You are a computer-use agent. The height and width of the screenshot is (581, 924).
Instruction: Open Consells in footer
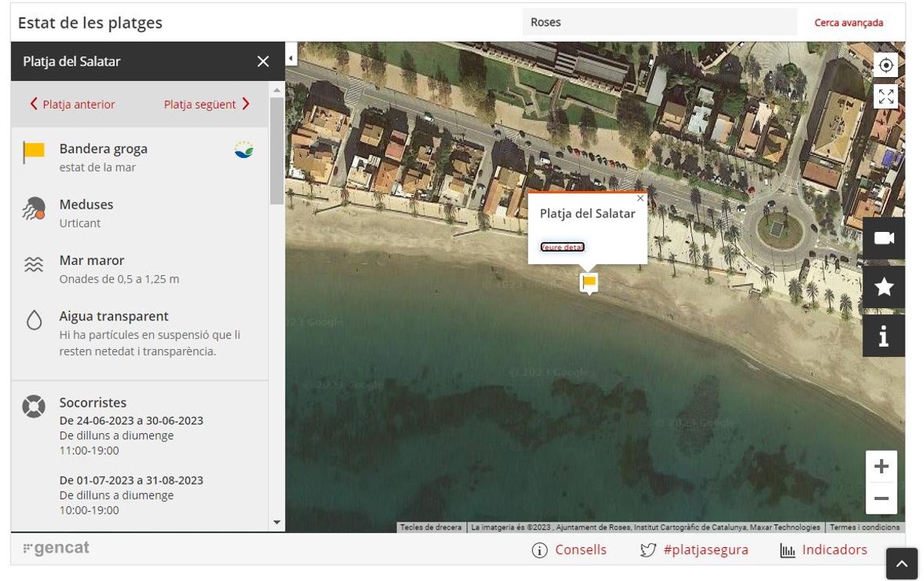pyautogui.click(x=569, y=549)
